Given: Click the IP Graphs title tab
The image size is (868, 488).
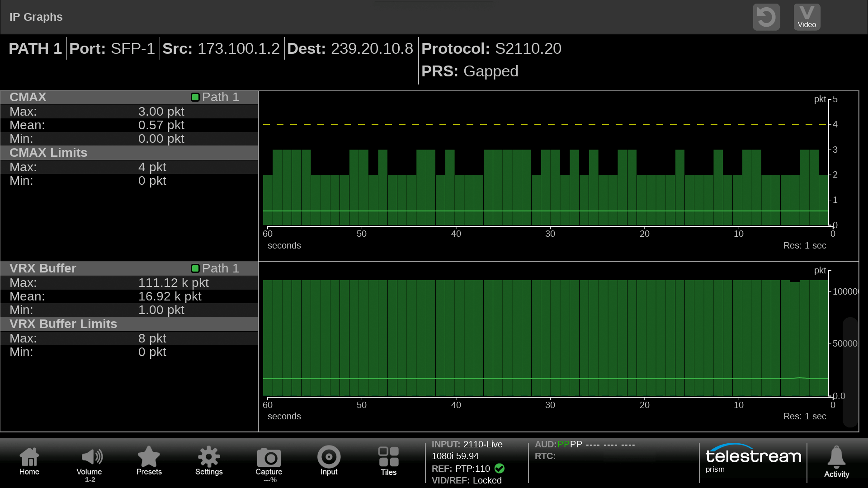Looking at the screenshot, I should pyautogui.click(x=36, y=17).
